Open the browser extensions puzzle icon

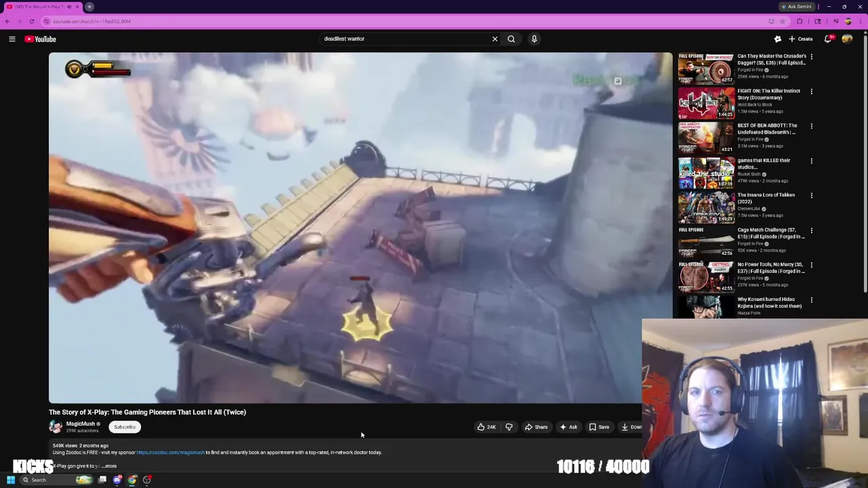(x=800, y=21)
